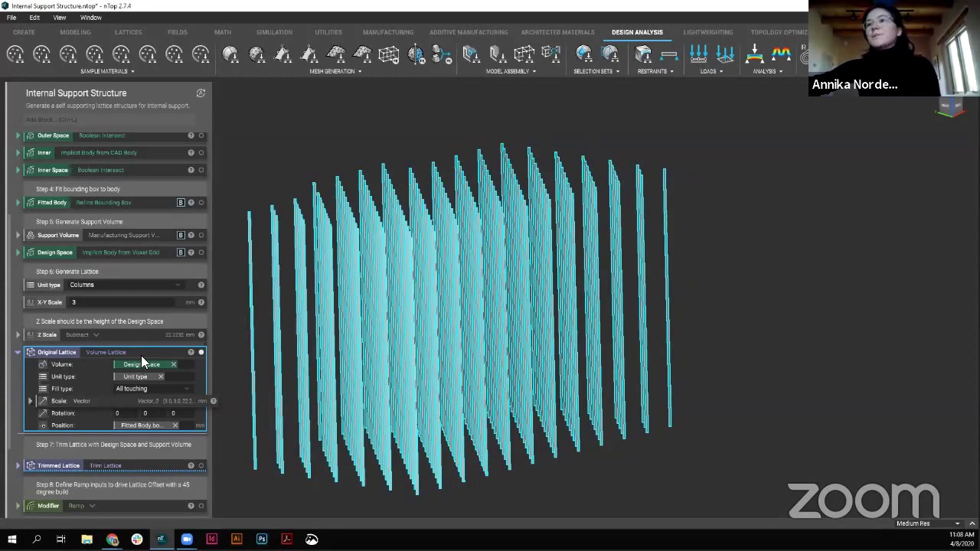
Task: Click the hatched bar restraint icon
Action: tap(669, 54)
